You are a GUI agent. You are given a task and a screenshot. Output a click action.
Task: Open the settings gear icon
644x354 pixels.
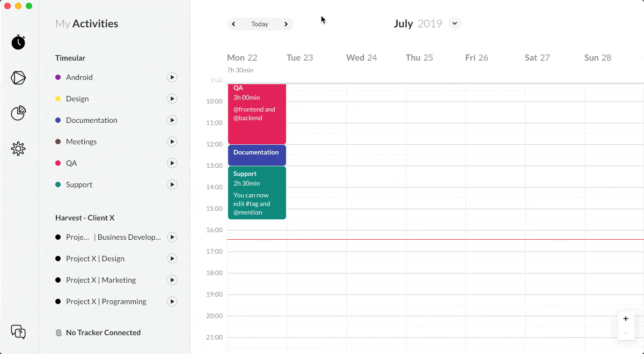(18, 149)
